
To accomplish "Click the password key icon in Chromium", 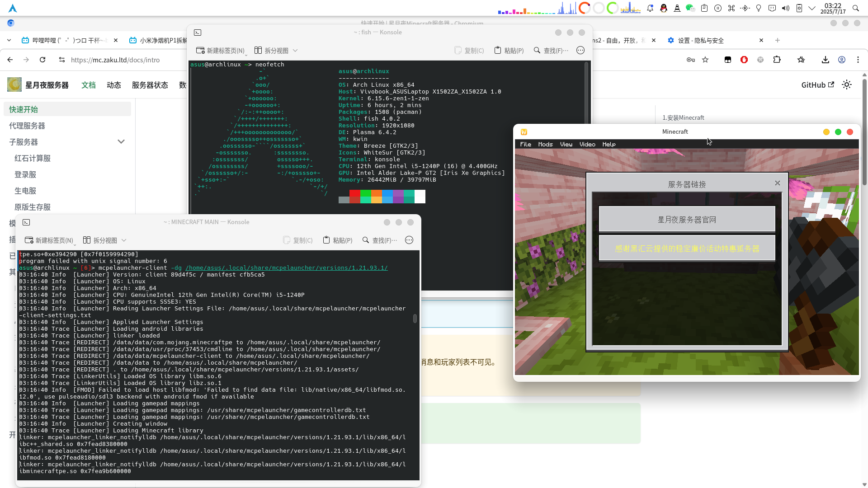I will (691, 60).
